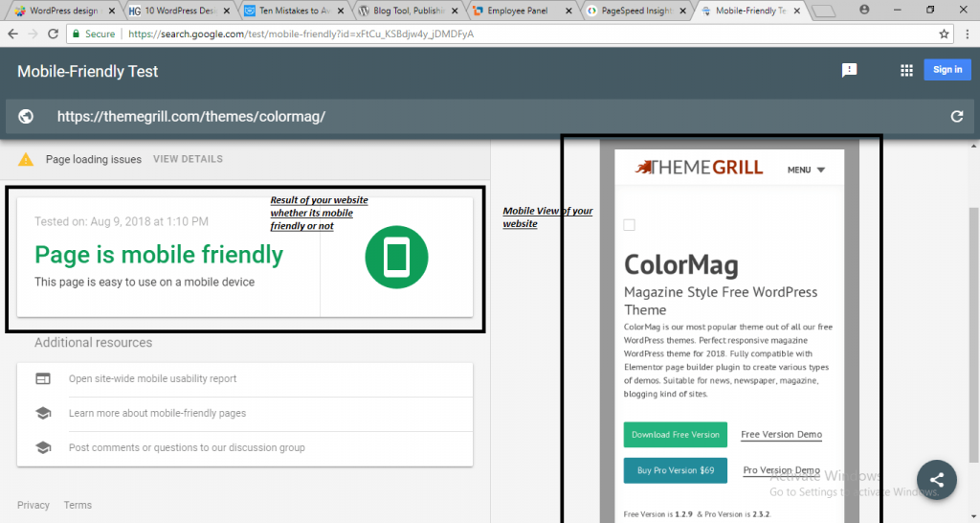Click the broken image placeholder in preview

(x=630, y=224)
